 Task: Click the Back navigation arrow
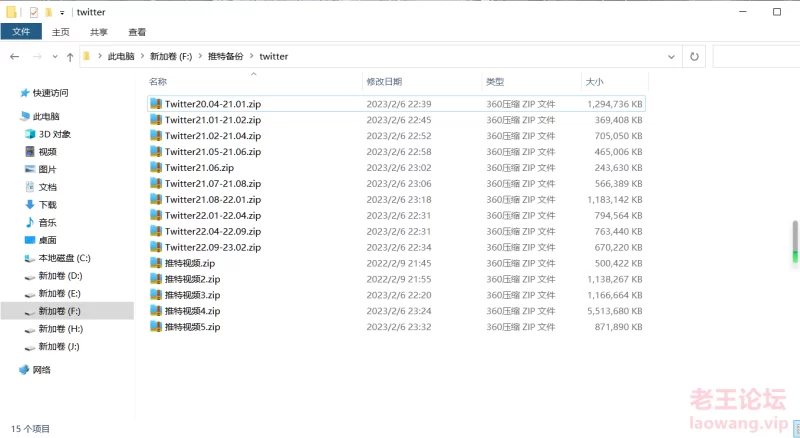tap(15, 57)
